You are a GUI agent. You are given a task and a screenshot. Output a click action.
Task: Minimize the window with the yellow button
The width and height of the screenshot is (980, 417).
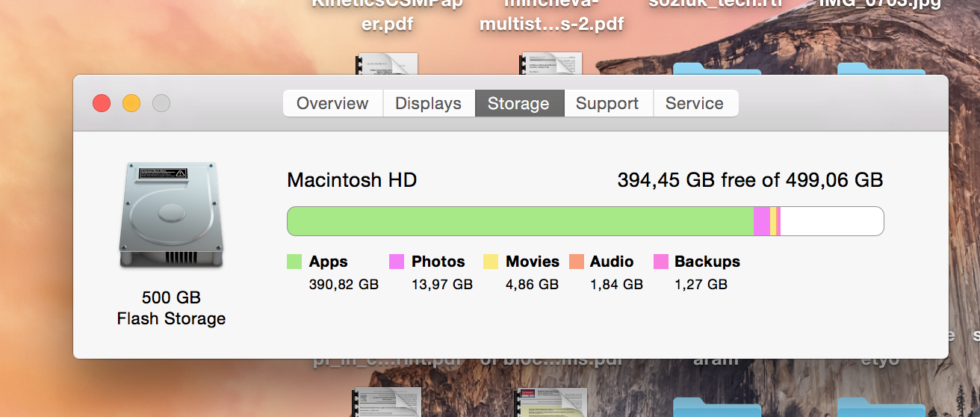131,103
